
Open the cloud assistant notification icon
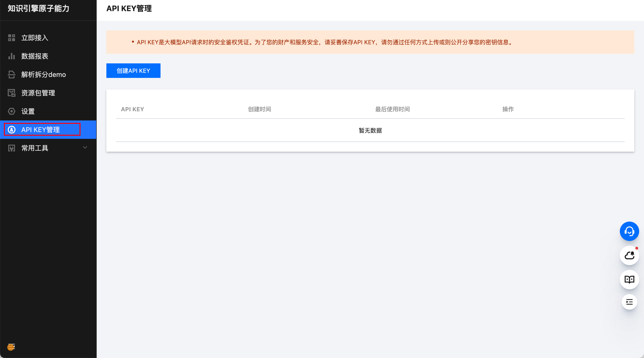[x=629, y=255]
